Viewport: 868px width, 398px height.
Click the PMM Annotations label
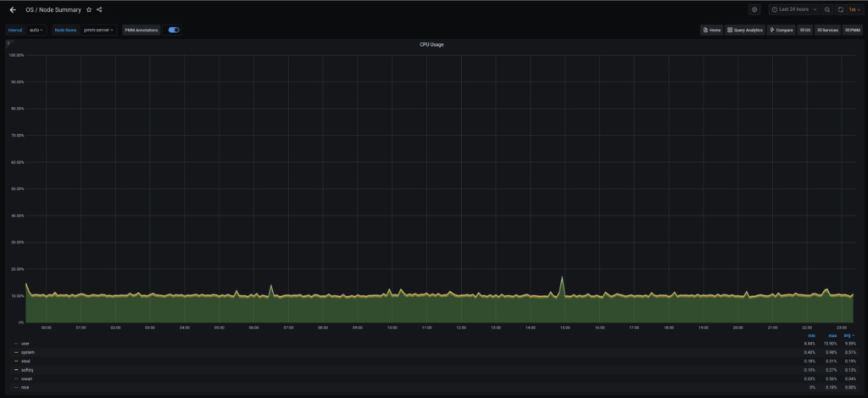(x=142, y=30)
